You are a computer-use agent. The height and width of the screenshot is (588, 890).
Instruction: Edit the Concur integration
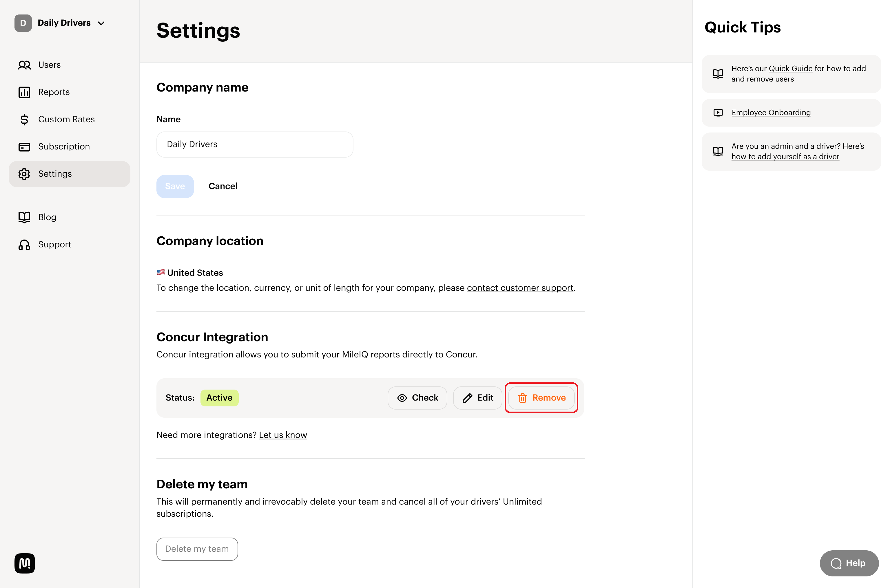(477, 397)
